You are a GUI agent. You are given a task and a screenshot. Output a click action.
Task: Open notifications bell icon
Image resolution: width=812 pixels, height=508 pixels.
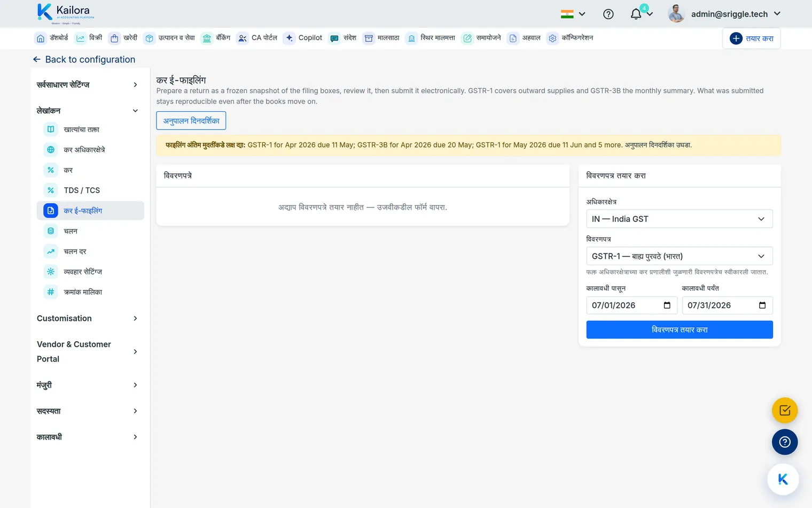click(x=636, y=14)
